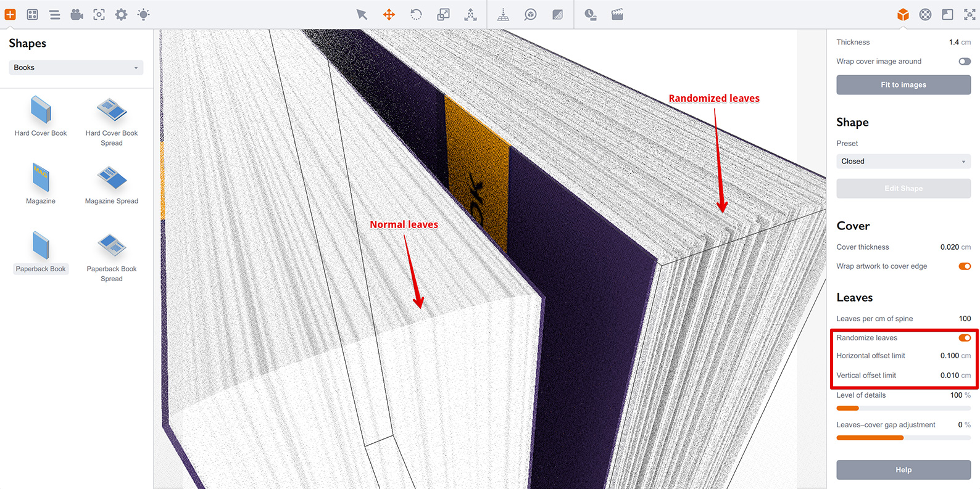Screen dimensions: 980x489
Task: Open the orange object cube properties tab
Action: tap(903, 14)
